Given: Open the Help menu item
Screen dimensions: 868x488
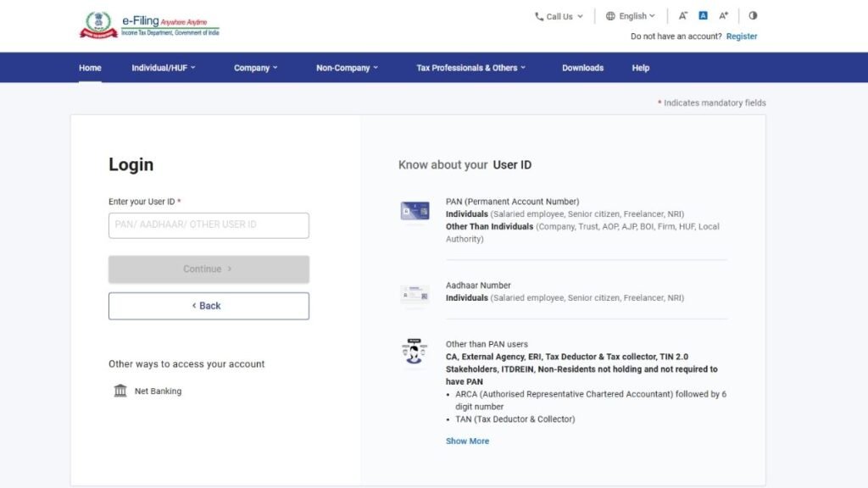Looking at the screenshot, I should click(x=641, y=68).
